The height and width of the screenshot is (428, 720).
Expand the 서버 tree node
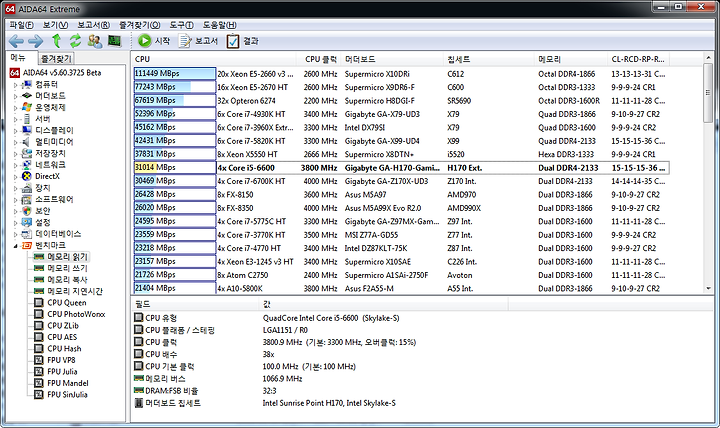coord(16,119)
